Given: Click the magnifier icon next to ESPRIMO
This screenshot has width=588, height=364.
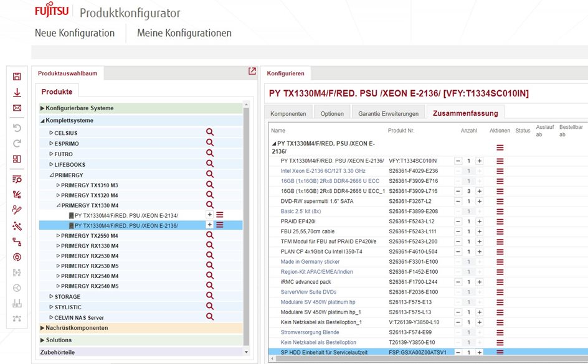Looking at the screenshot, I should [210, 142].
